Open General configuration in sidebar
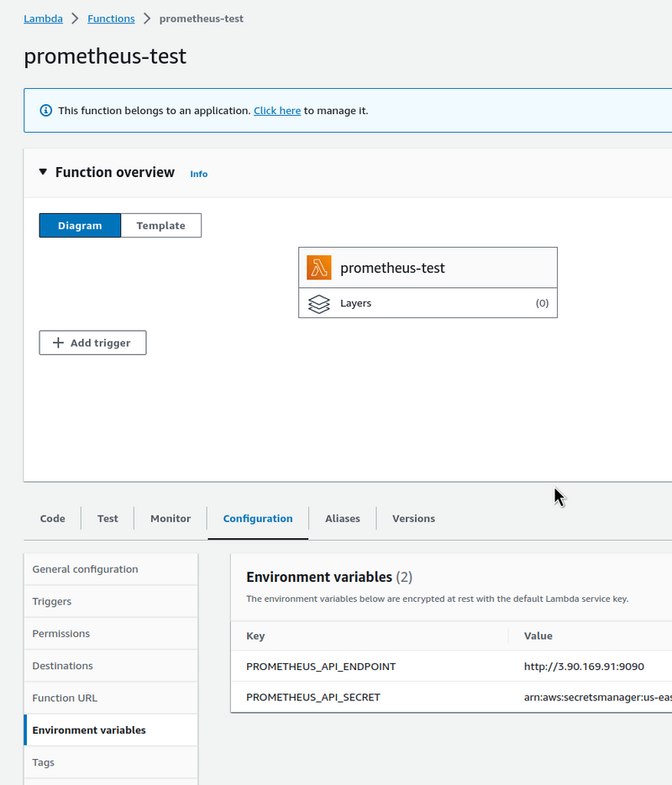 85,569
